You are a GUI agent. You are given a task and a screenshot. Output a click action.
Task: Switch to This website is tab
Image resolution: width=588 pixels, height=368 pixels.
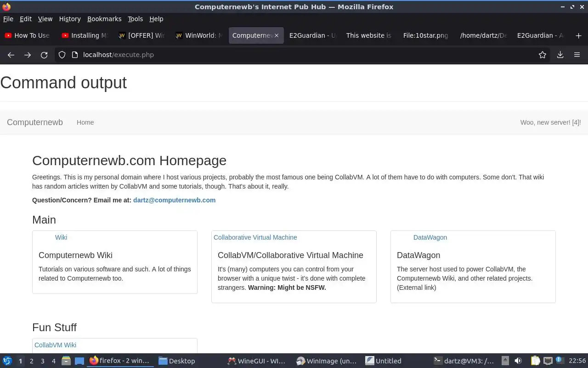[x=369, y=35]
